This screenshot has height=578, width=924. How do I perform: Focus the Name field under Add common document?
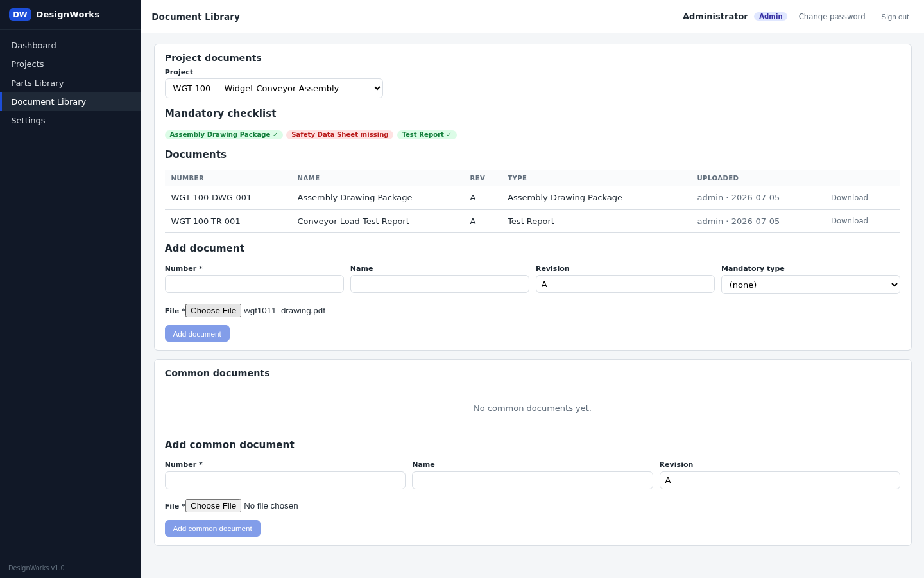coord(532,480)
